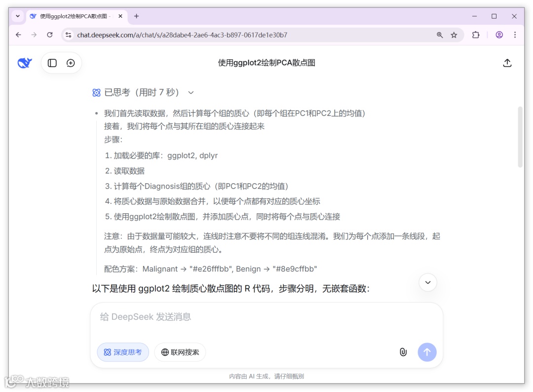
Task: Click the line 接着，我们将每个点与其所在组的质心连接起来
Action: (x=184, y=126)
